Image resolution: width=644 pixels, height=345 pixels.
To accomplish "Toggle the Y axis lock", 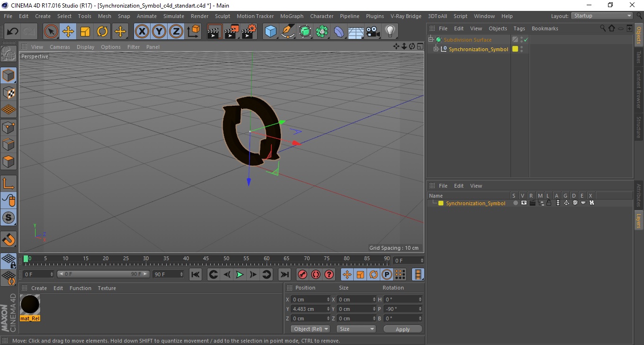I will pyautogui.click(x=159, y=32).
